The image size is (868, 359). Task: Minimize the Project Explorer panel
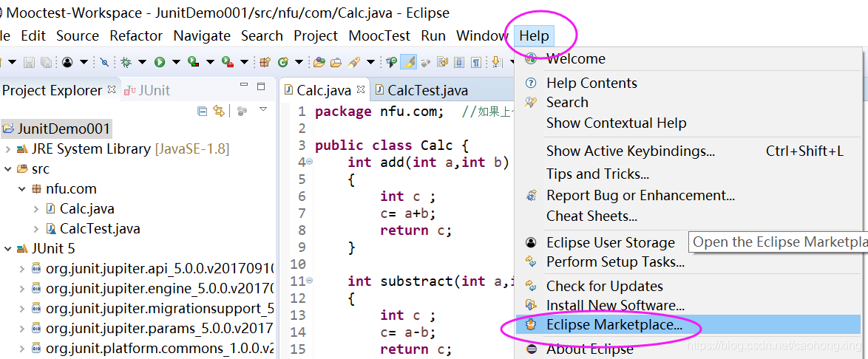[244, 85]
